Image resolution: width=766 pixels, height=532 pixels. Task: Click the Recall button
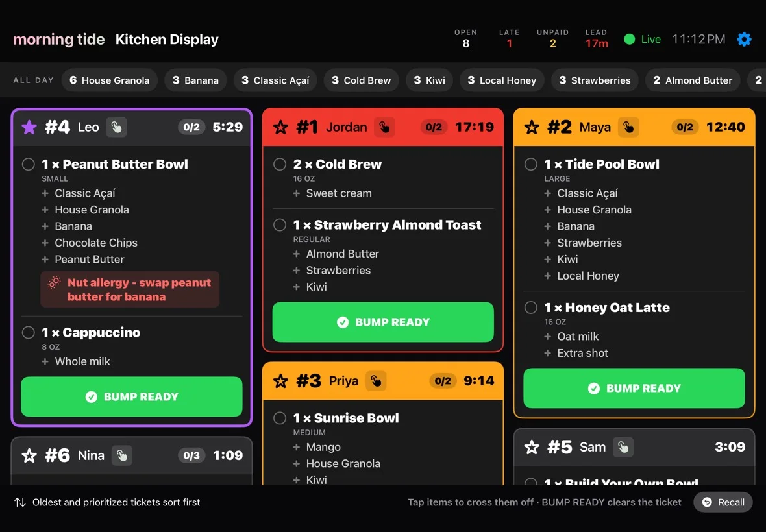point(723,502)
